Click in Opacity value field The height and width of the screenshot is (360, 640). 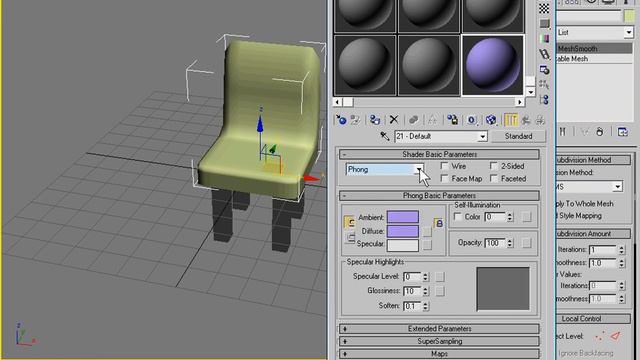coord(495,243)
